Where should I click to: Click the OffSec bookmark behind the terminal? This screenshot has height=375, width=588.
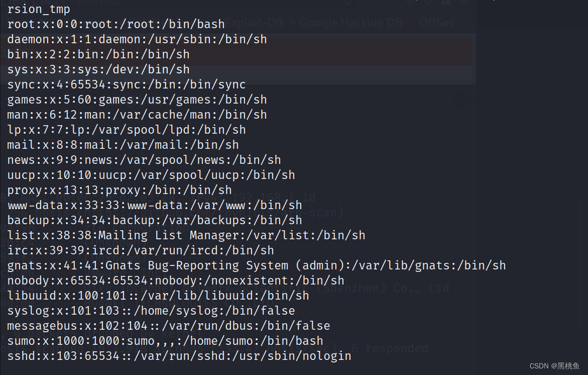pyautogui.click(x=436, y=23)
